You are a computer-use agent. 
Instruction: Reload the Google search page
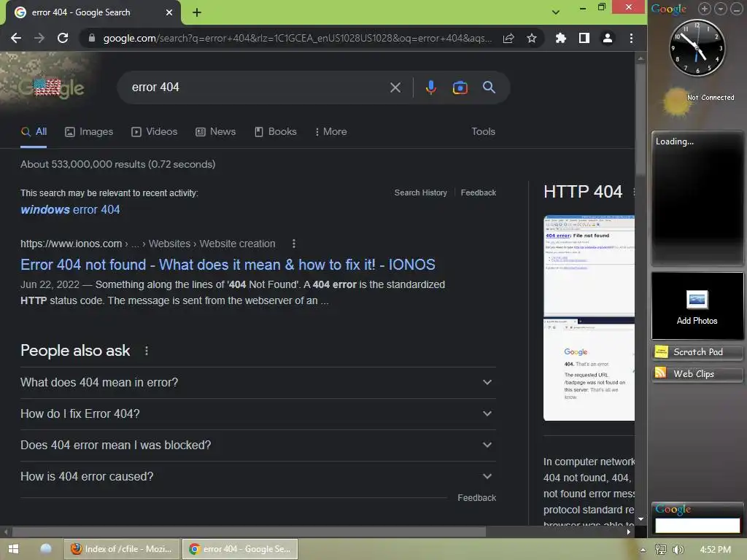coord(63,38)
